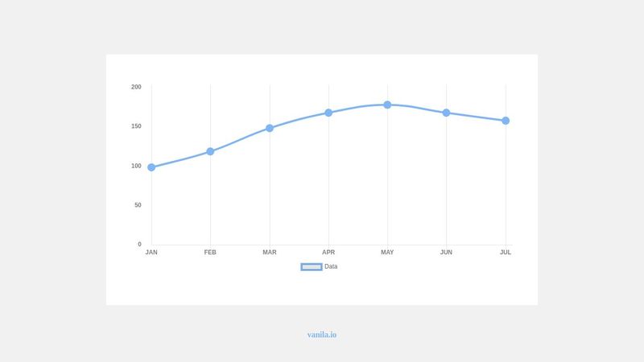This screenshot has height=362, width=644.
Task: Open the vanila.io link
Action: point(322,335)
